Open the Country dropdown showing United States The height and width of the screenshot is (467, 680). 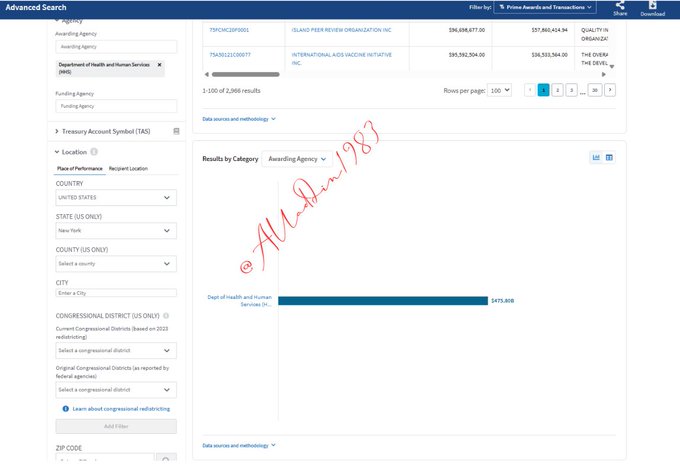coord(116,198)
